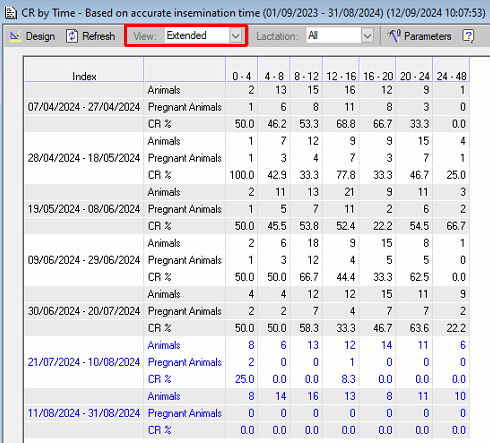Click the 58.3 CR % cell
The image size is (490, 443).
[x=306, y=328]
